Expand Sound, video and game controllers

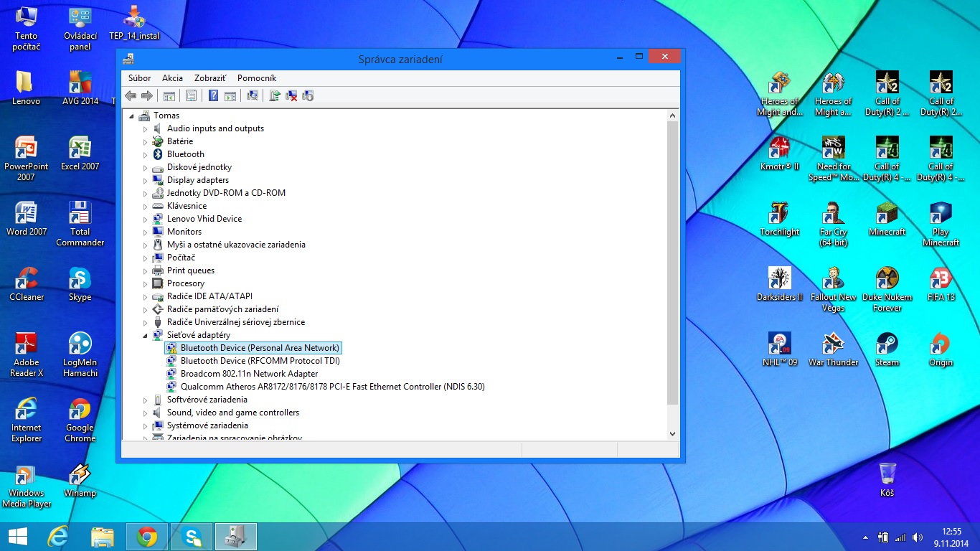[145, 413]
